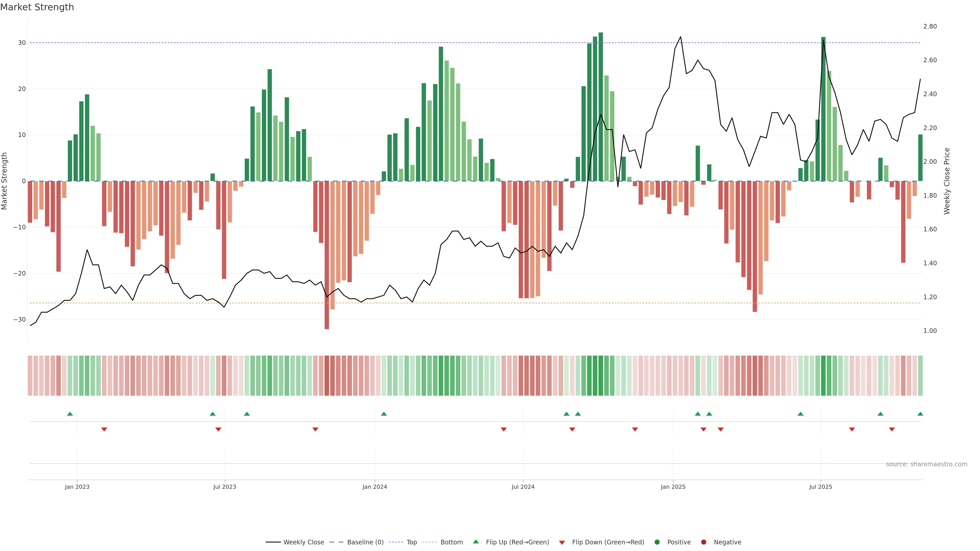Click the rightmost green flip-up triangle marker

pyautogui.click(x=920, y=414)
